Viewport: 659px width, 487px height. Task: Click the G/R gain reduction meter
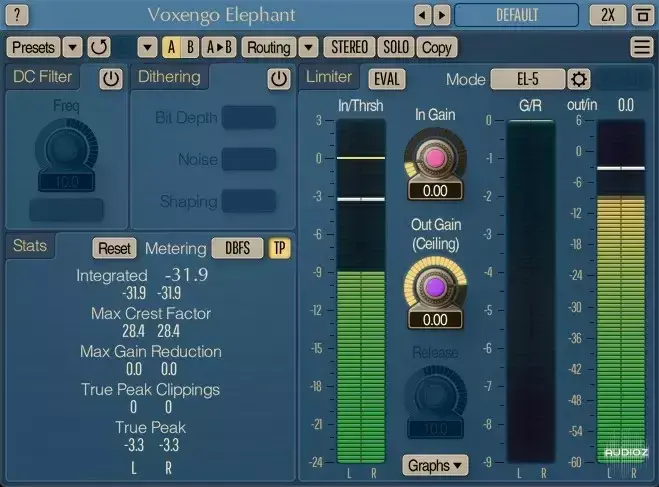tap(531, 291)
